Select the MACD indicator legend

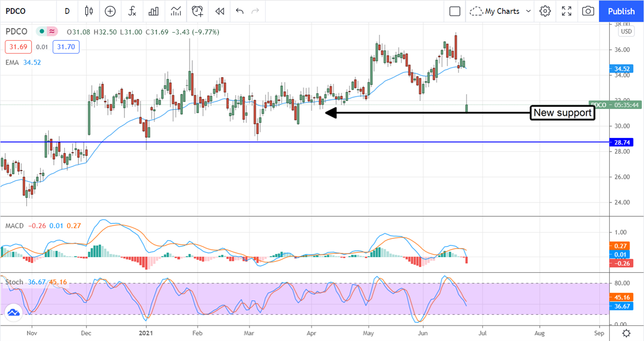pyautogui.click(x=14, y=226)
